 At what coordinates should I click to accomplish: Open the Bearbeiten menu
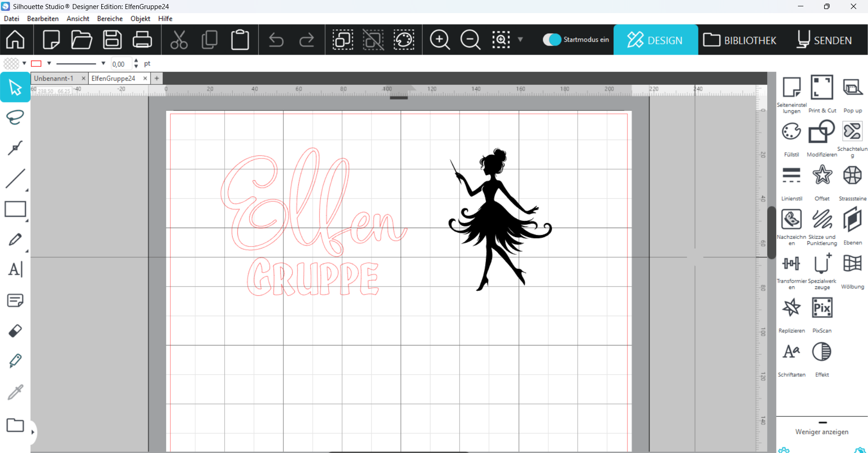click(42, 19)
